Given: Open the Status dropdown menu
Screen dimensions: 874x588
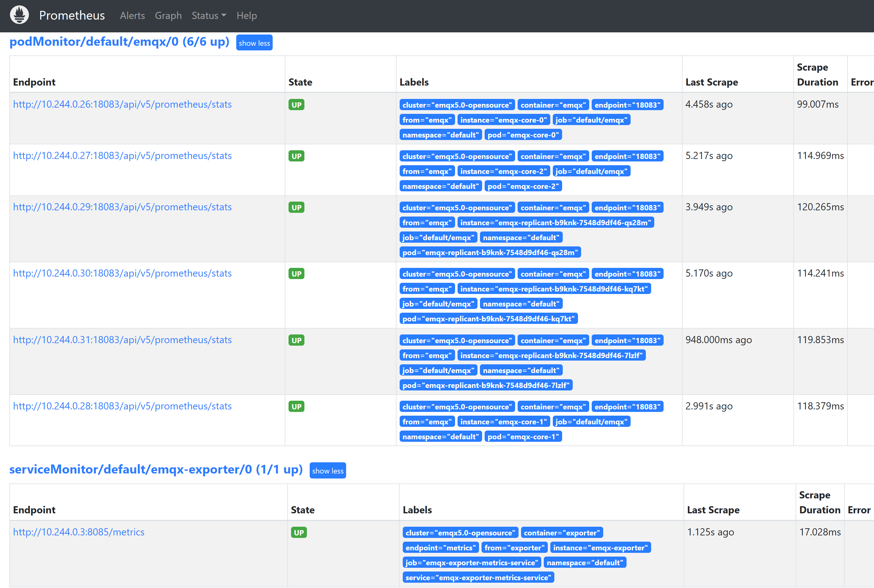Looking at the screenshot, I should (209, 16).
